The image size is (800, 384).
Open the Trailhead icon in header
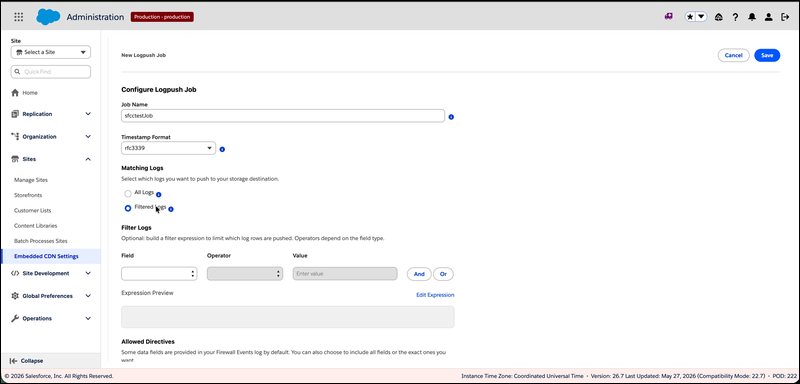(719, 17)
